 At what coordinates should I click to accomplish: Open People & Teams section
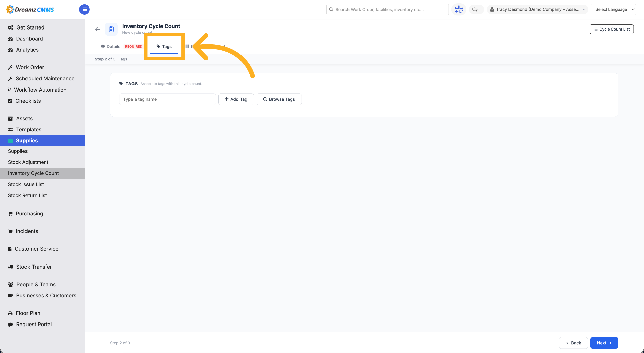36,285
